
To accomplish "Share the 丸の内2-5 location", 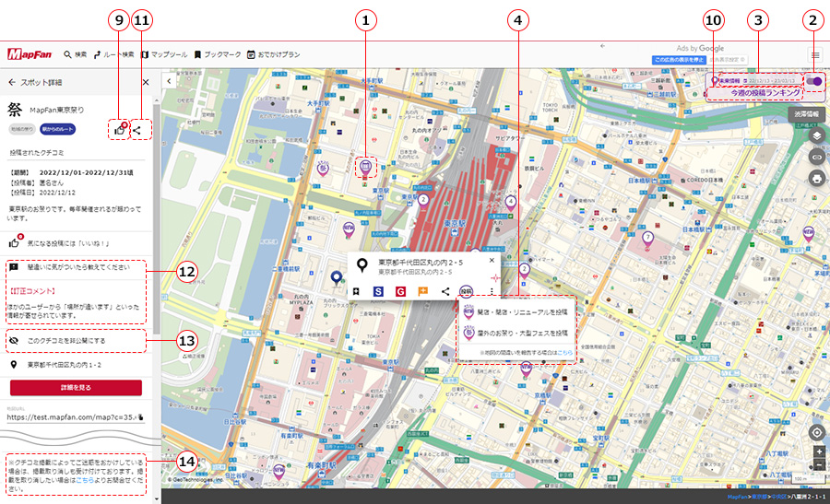I will [445, 291].
